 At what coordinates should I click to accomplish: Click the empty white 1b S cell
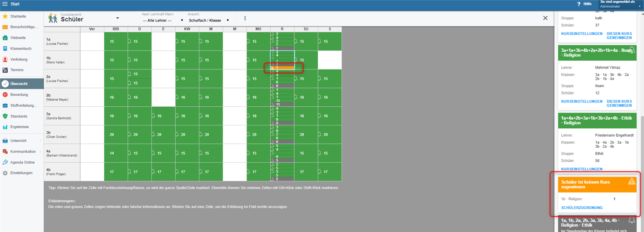pyautogui.click(x=330, y=60)
